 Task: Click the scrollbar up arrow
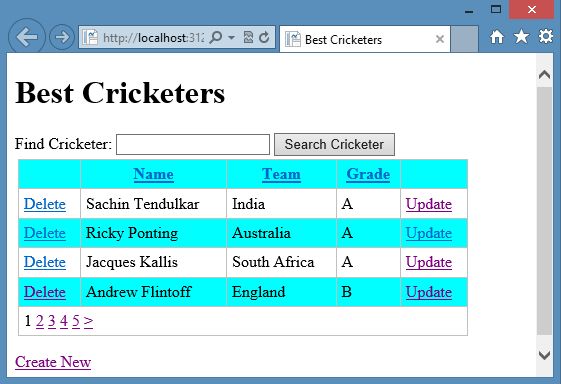pos(545,74)
